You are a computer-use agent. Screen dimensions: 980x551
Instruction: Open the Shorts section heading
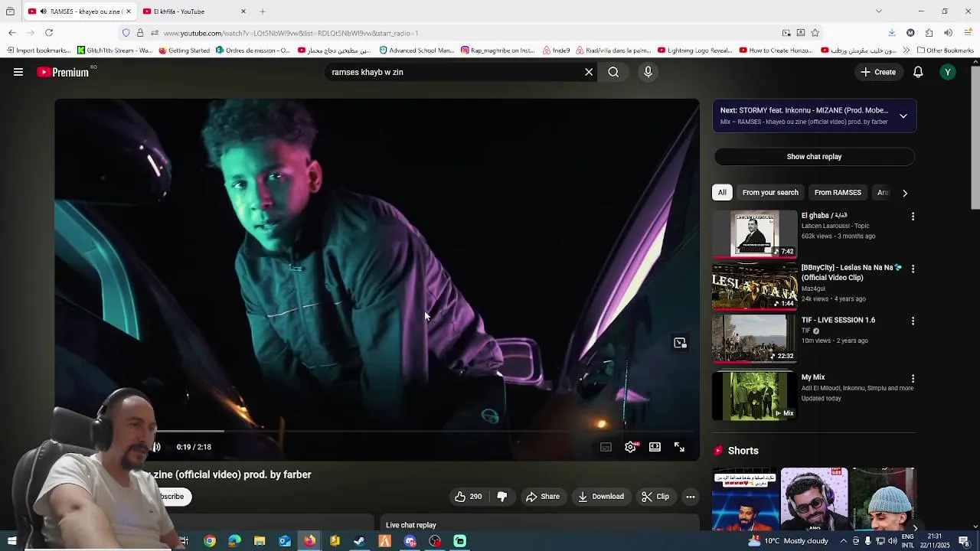click(x=743, y=451)
